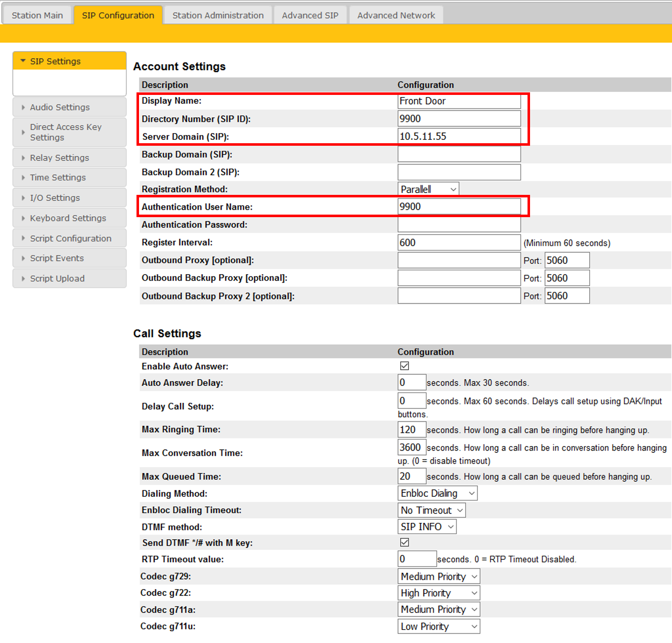Click the Max Ringing Time field

point(412,430)
